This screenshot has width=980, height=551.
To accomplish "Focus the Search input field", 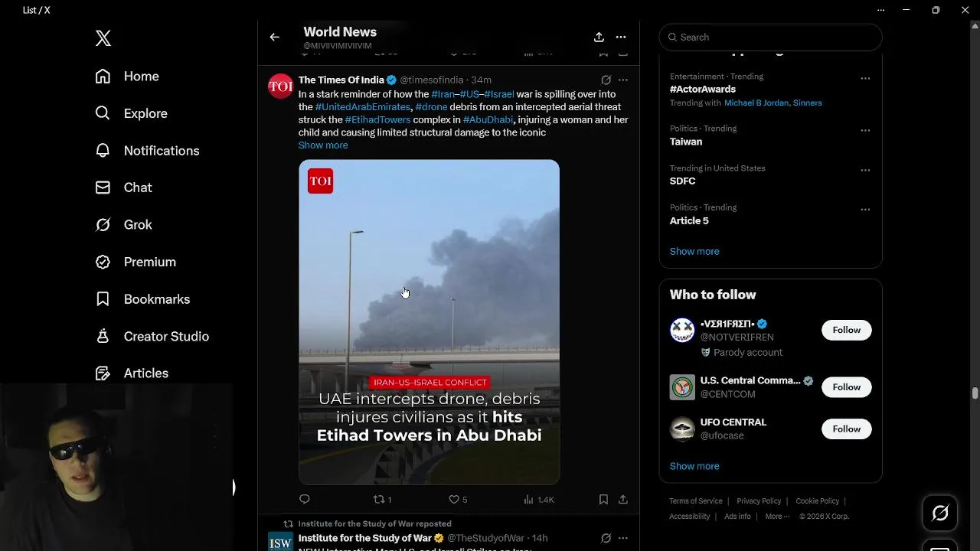I will tap(771, 37).
